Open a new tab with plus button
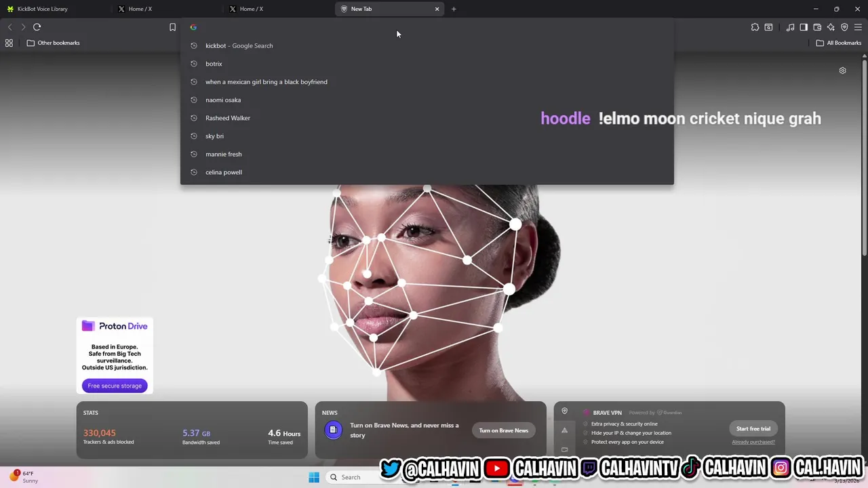Viewport: 868px width, 488px height. click(x=454, y=9)
